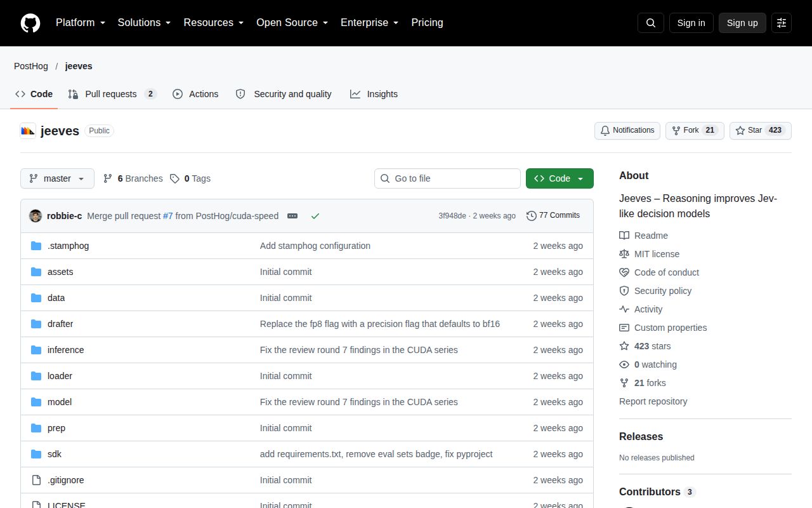Open the 6 Branches link
This screenshot has width=812, height=508.
tap(133, 178)
